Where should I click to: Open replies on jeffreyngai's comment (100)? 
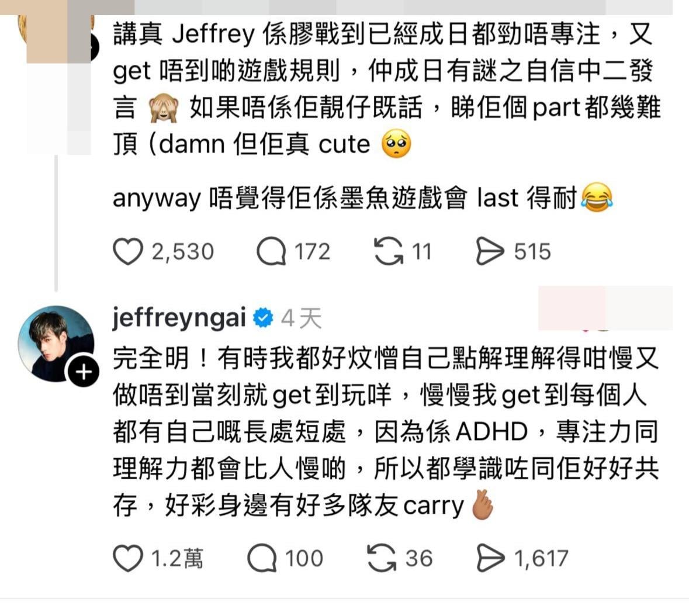[x=262, y=558]
